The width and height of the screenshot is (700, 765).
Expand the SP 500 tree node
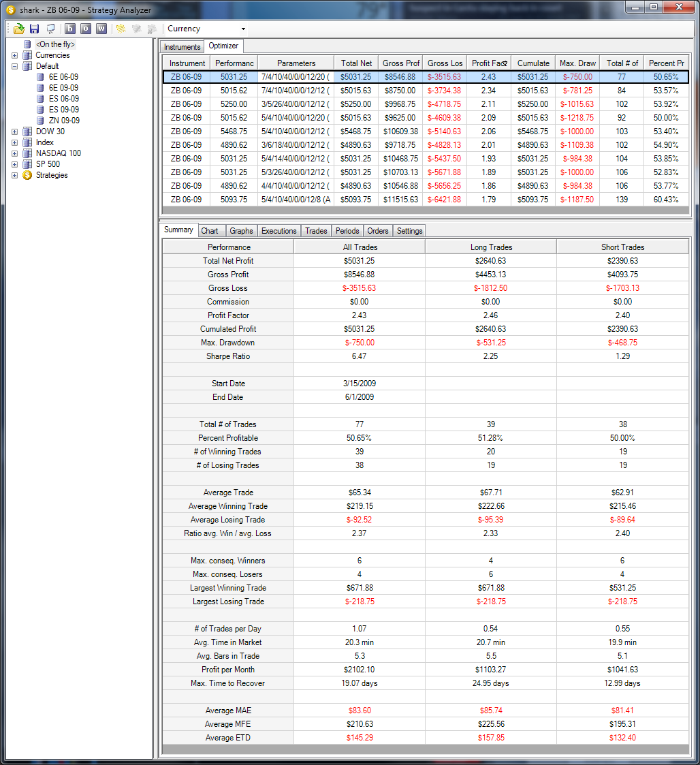pos(14,164)
